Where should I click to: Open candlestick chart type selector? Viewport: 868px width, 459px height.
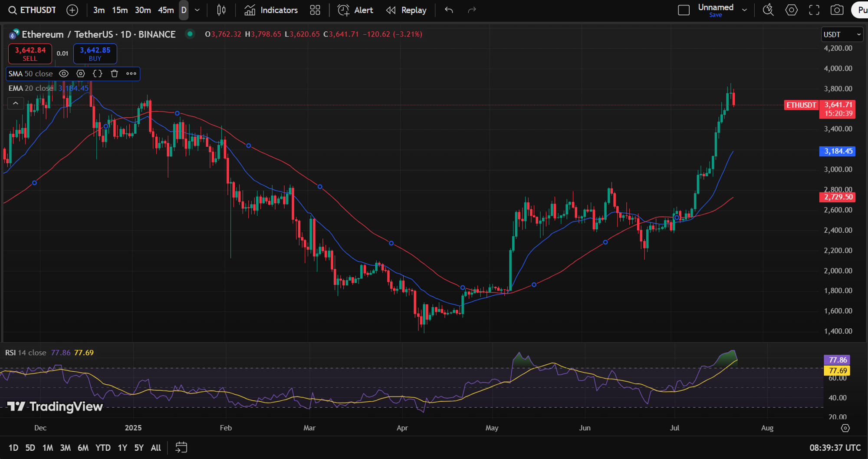[x=221, y=10]
